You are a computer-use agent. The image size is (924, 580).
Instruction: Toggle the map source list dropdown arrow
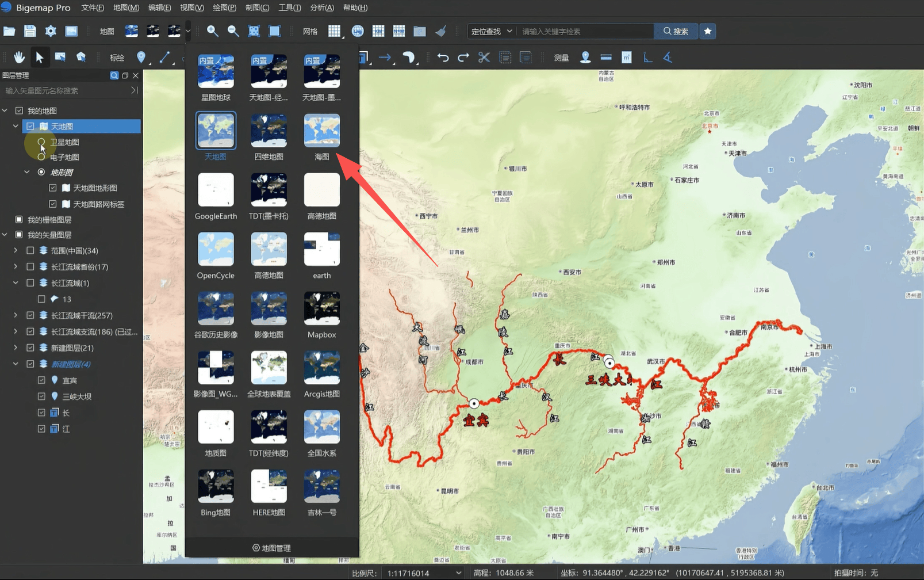(x=188, y=31)
